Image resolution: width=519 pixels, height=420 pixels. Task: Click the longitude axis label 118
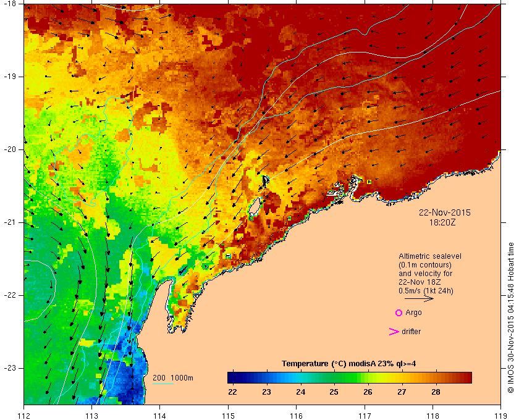[x=432, y=416]
